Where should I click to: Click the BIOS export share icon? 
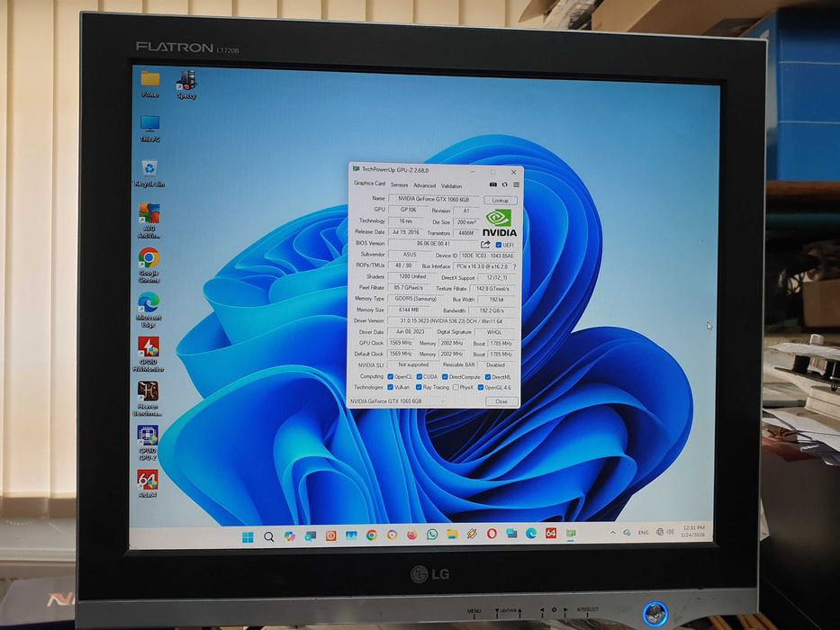pos(485,244)
